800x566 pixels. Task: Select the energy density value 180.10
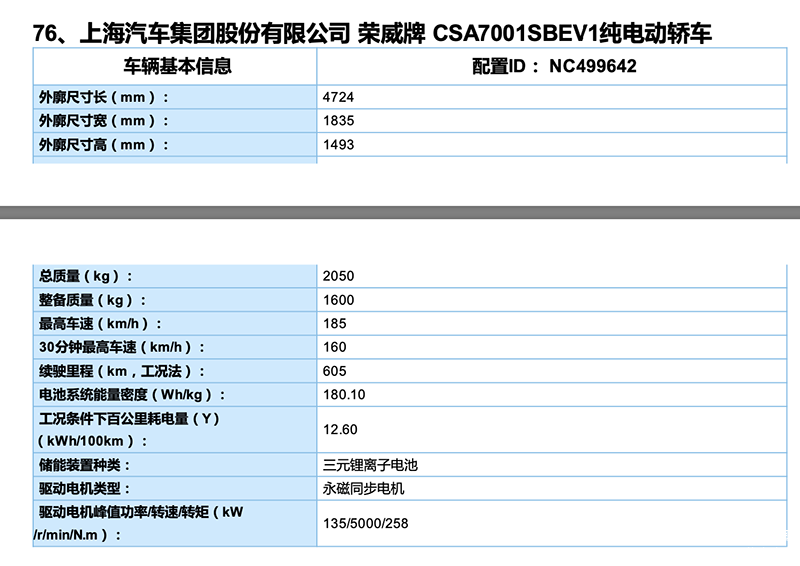tap(344, 395)
